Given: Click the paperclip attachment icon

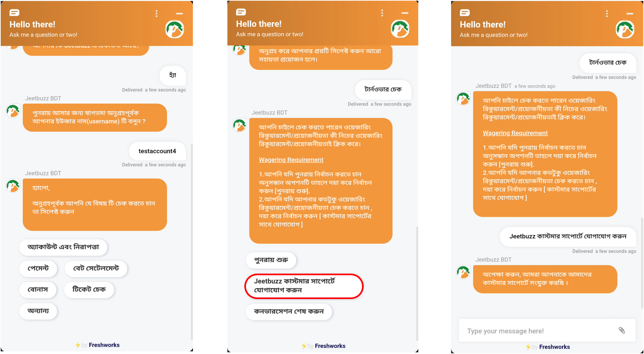Looking at the screenshot, I should [622, 330].
